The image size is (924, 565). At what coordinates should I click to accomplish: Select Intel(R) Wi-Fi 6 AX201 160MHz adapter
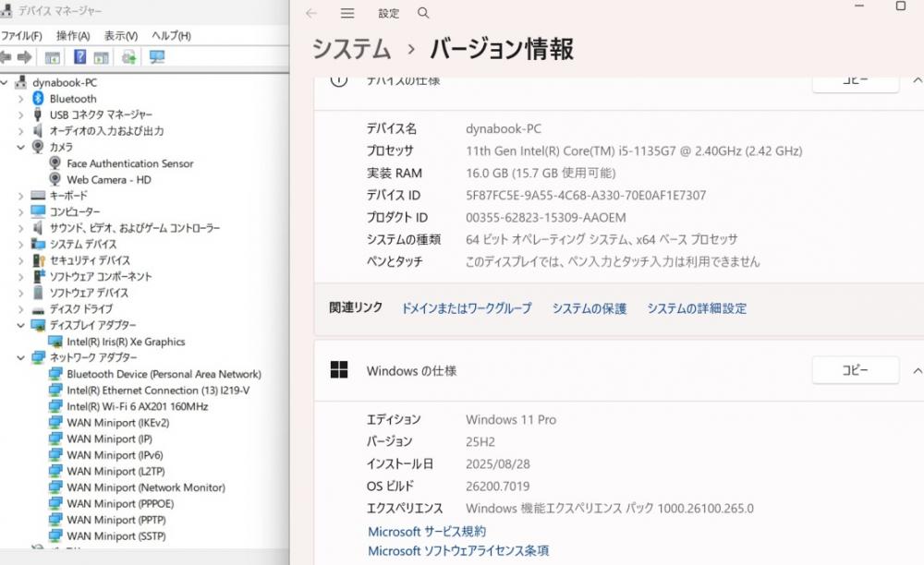point(138,406)
